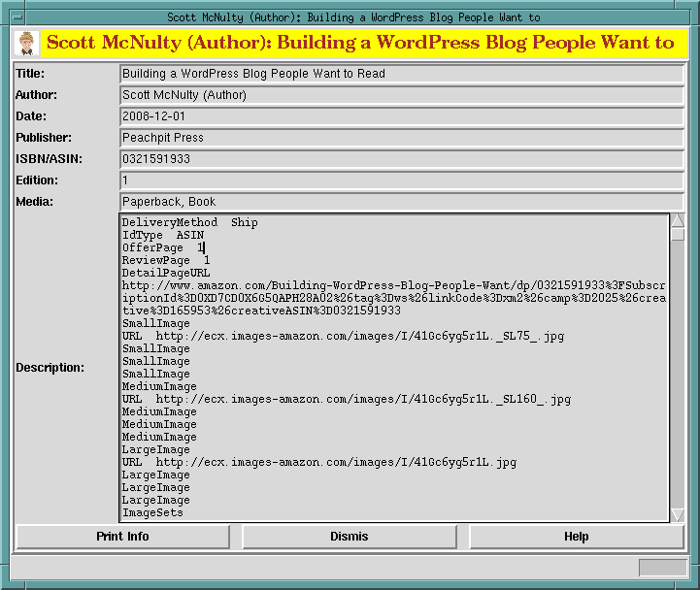This screenshot has height=590, width=700.
Task: Click the amazon.com Building-WordPress URL text
Action: point(394,298)
